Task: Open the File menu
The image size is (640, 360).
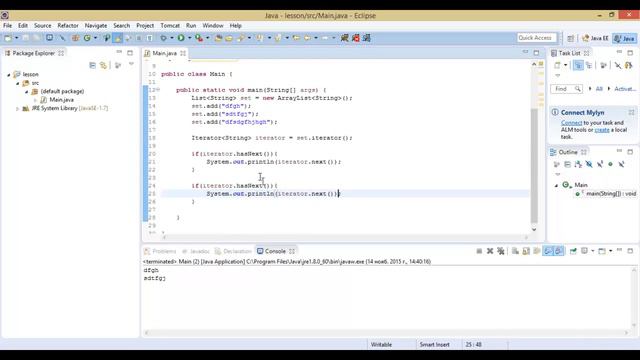Action: (x=7, y=25)
